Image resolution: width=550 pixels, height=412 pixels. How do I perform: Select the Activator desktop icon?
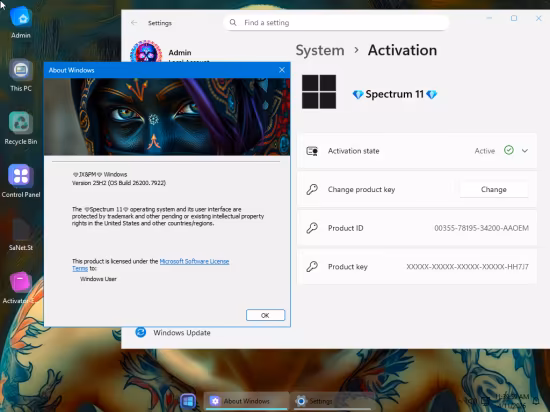pos(21,287)
